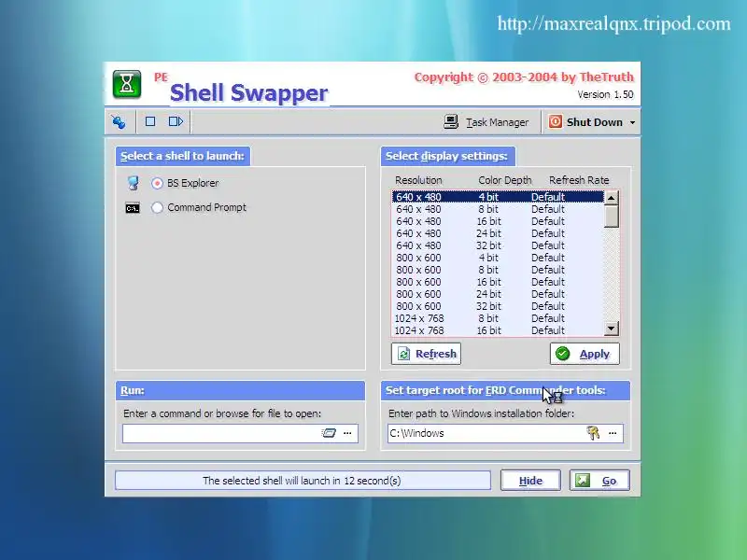Viewport: 747px width, 560px height.
Task: Expand the Shut Down dropdown arrow
Action: (x=632, y=122)
